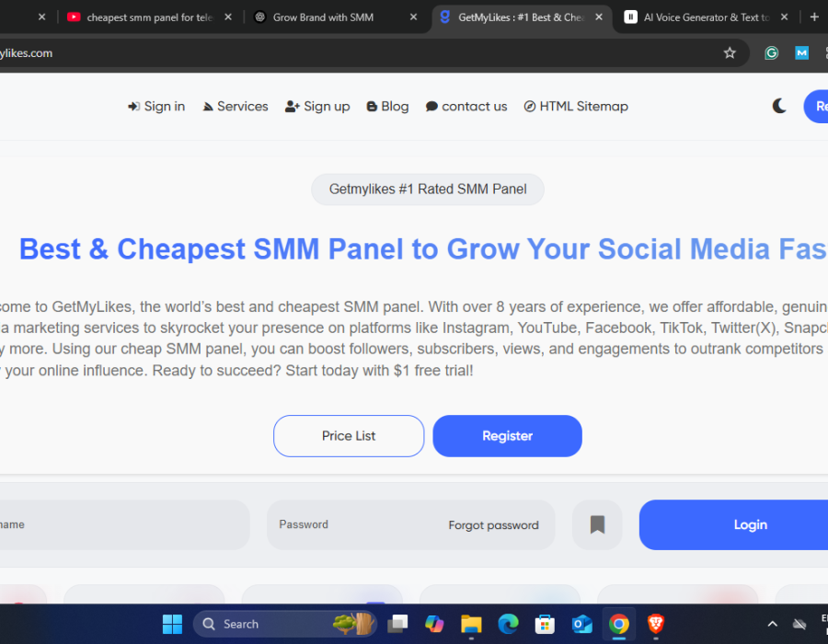Bookmark this page with the star icon
This screenshot has height=644, width=828.
(x=730, y=53)
